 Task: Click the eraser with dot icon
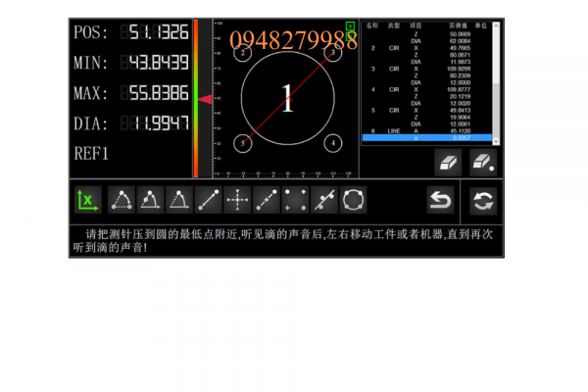coord(483,163)
